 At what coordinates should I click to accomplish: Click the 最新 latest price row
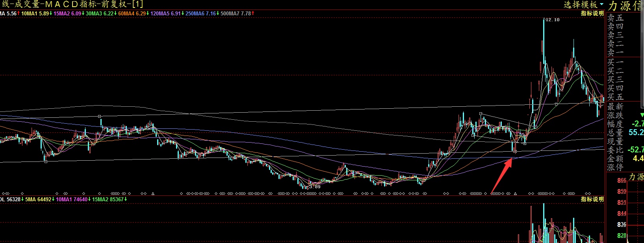[x=615, y=106]
